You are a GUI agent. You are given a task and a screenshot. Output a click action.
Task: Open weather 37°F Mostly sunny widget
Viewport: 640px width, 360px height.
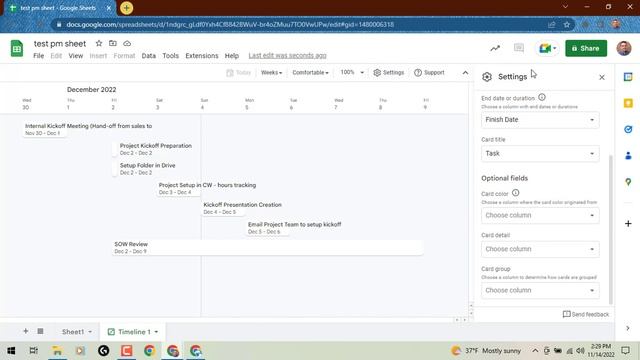pos(486,351)
